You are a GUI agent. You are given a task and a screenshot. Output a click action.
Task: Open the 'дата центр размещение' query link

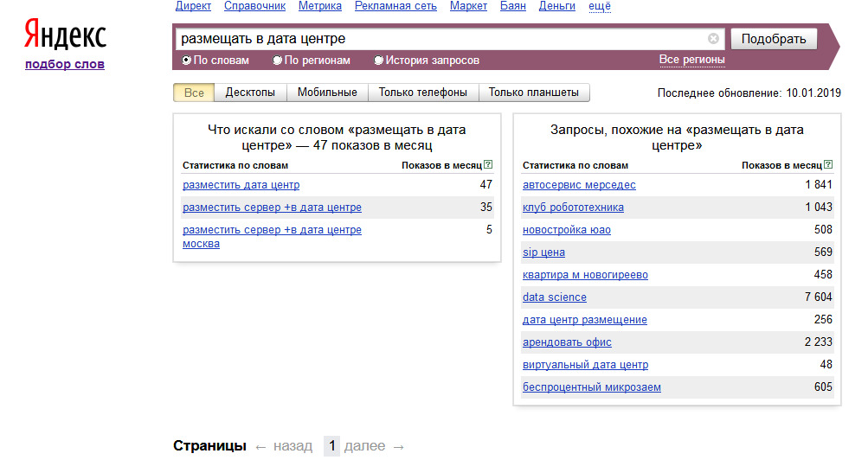[x=584, y=320]
